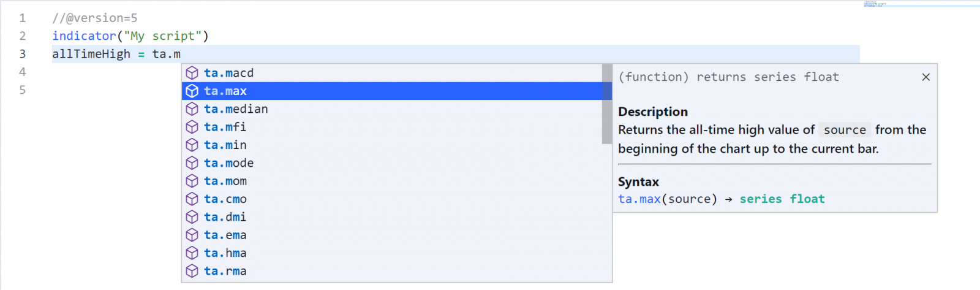
Task: Click ta.max link in the Syntax section
Action: coord(639,199)
